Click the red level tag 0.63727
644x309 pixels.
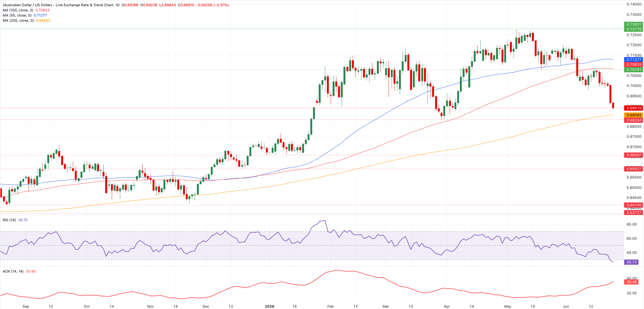(634, 213)
